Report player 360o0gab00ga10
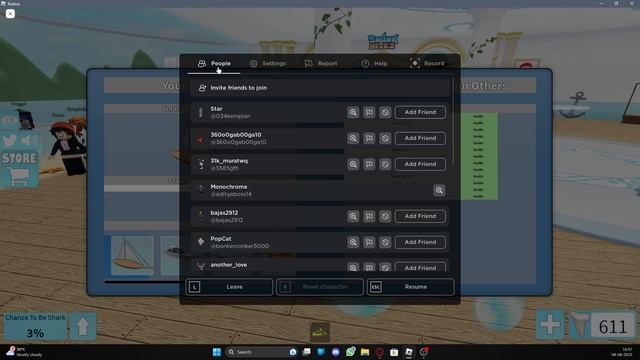 click(369, 138)
